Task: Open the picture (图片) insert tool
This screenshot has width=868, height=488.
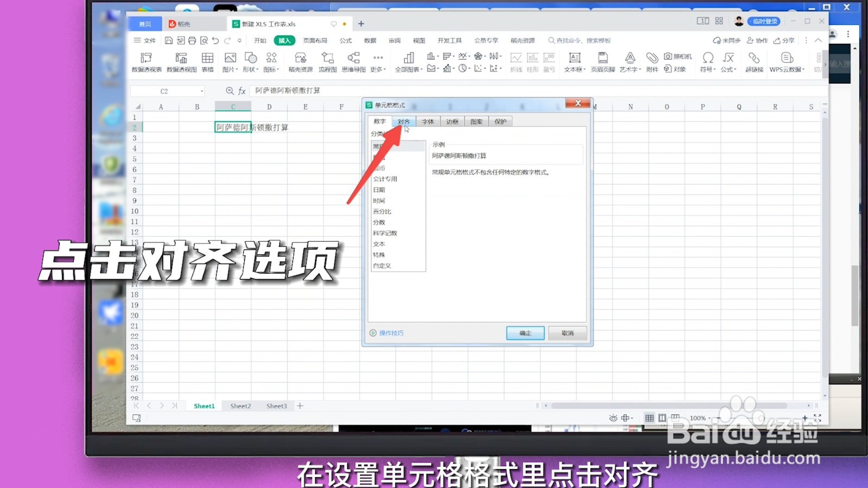Action: [x=231, y=62]
